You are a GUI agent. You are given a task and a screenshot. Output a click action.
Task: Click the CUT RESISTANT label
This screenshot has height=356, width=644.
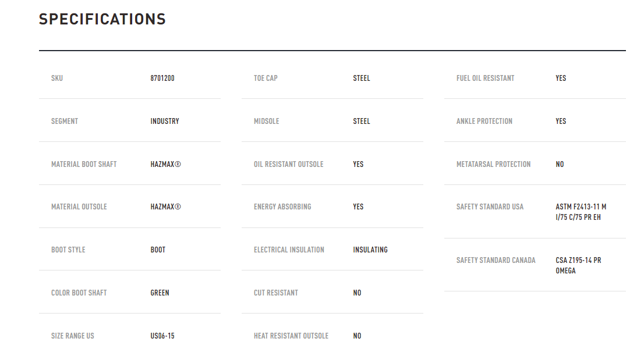tap(276, 293)
